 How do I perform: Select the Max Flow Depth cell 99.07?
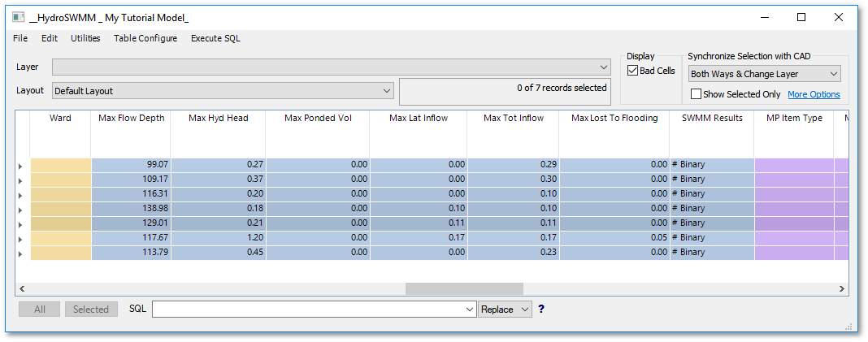(131, 165)
